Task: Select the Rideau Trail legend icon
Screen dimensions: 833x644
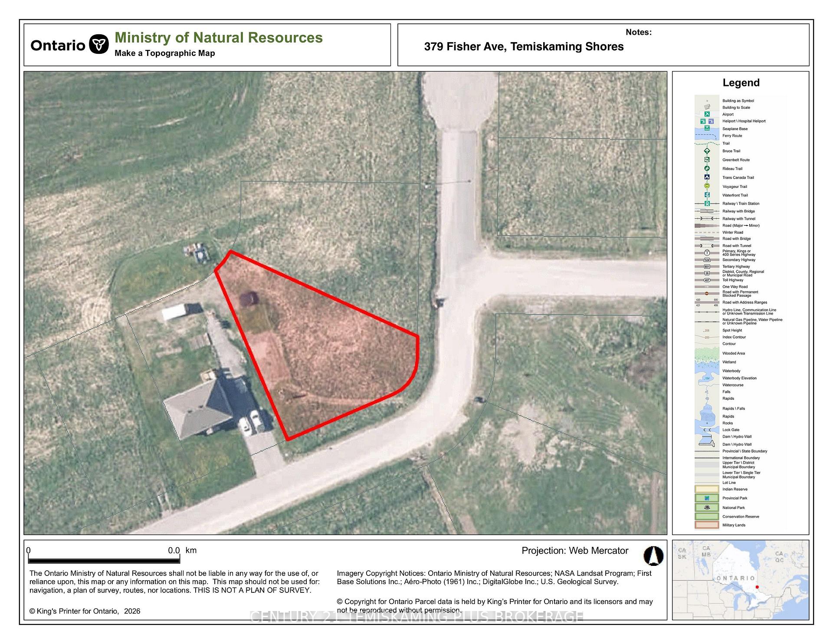Action: click(x=707, y=168)
